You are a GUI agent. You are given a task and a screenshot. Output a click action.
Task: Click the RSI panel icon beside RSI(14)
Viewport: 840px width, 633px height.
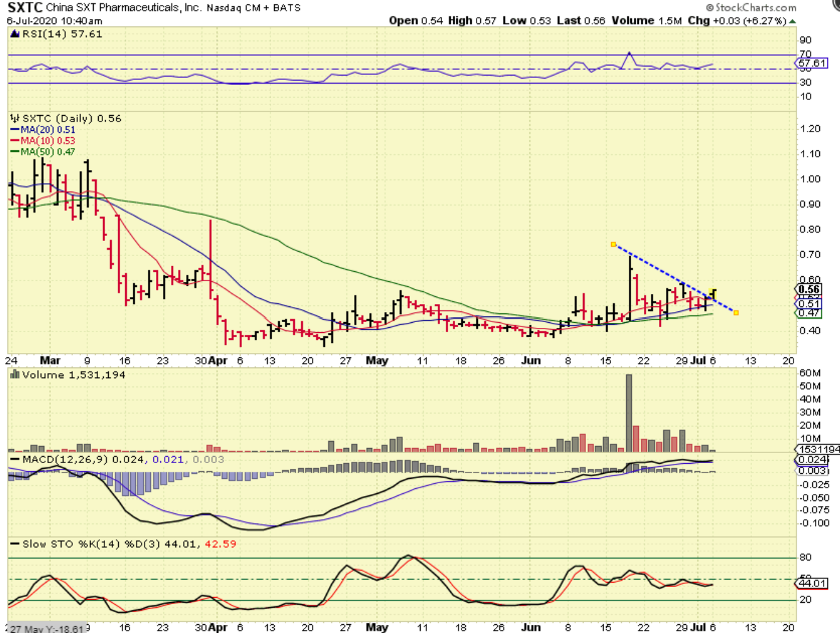[15, 34]
